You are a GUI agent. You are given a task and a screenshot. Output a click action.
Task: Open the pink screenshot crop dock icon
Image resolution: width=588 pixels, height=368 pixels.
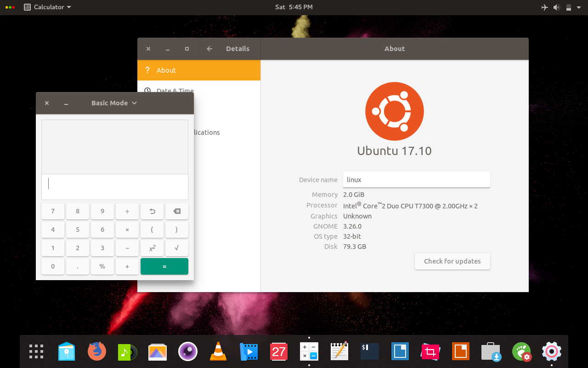coord(430,352)
